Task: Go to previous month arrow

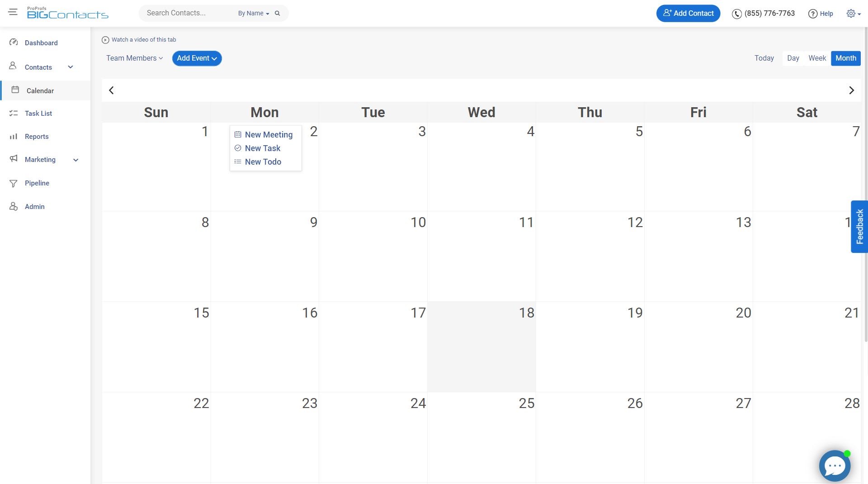Action: point(111,90)
